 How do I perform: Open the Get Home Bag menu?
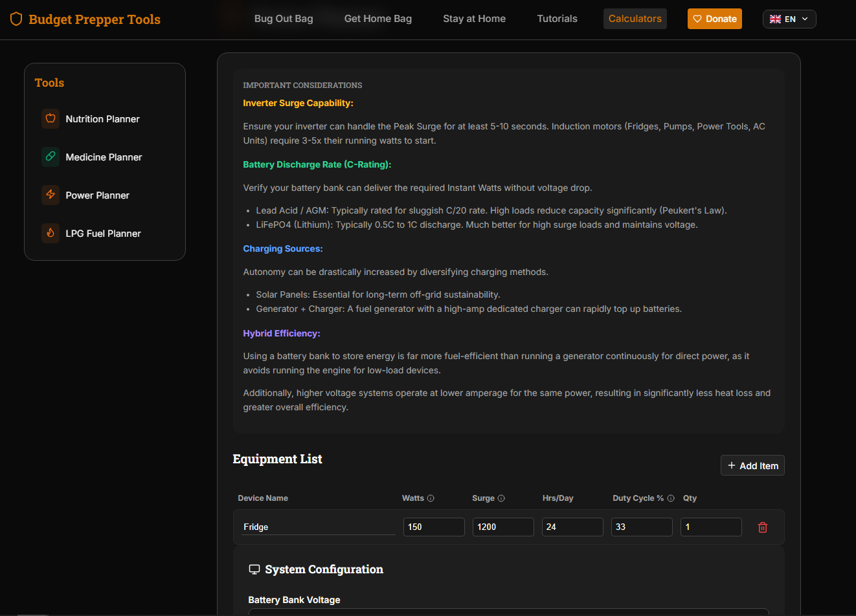pyautogui.click(x=378, y=19)
